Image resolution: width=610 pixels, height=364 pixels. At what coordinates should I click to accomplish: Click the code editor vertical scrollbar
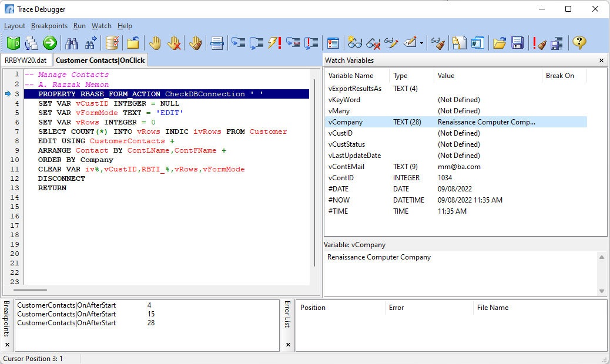pos(314,173)
